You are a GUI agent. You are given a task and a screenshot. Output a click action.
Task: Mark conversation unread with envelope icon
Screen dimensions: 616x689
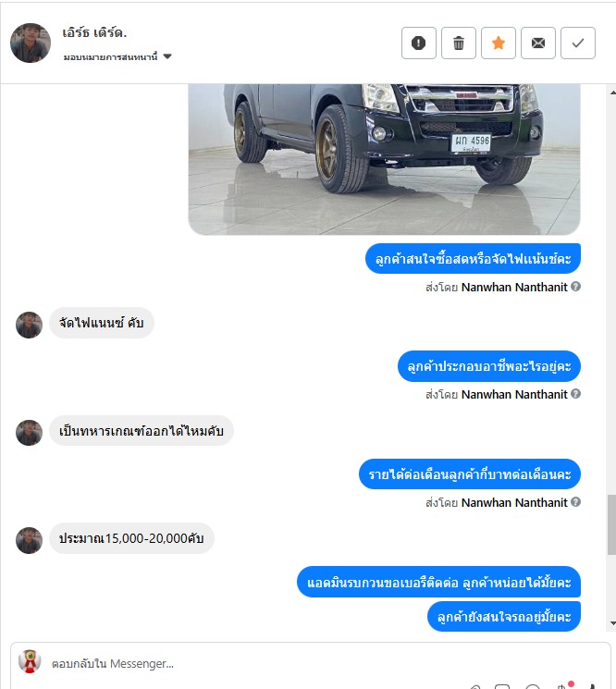(x=538, y=43)
